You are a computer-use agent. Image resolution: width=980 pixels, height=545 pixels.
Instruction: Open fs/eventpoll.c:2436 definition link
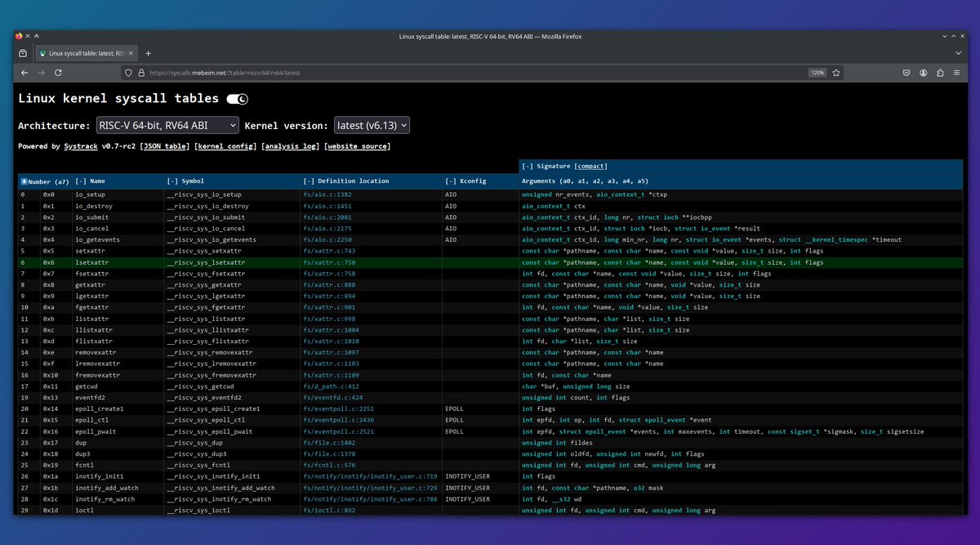338,420
